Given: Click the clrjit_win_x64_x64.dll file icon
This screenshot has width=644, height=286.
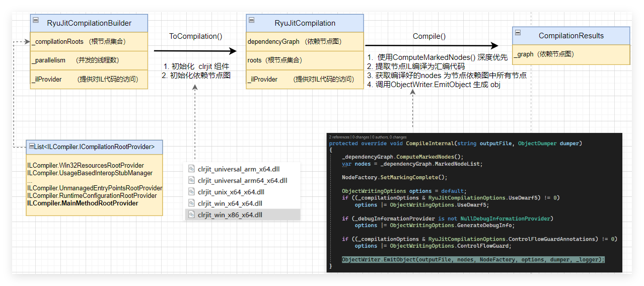Looking at the screenshot, I should click(x=191, y=203).
